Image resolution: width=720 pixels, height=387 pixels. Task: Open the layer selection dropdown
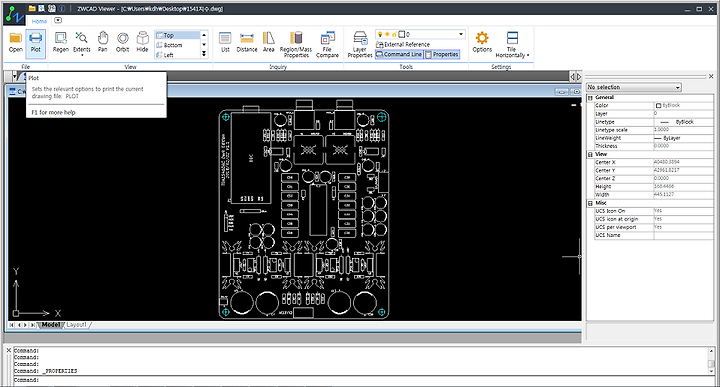pyautogui.click(x=461, y=34)
